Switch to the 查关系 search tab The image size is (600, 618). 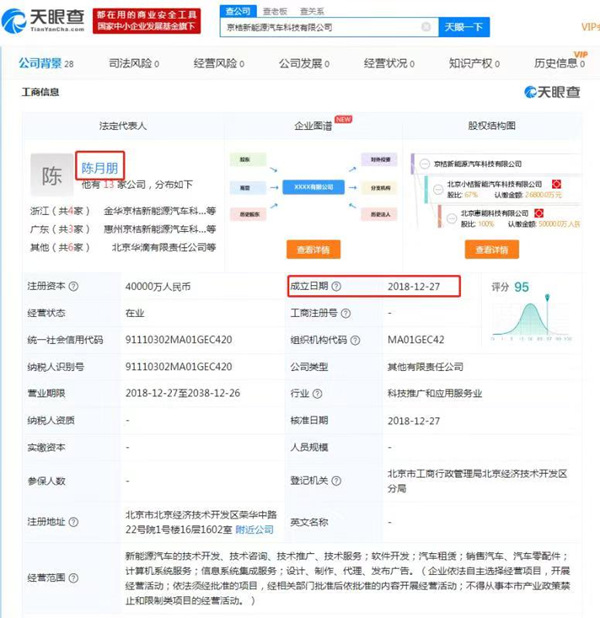point(312,11)
